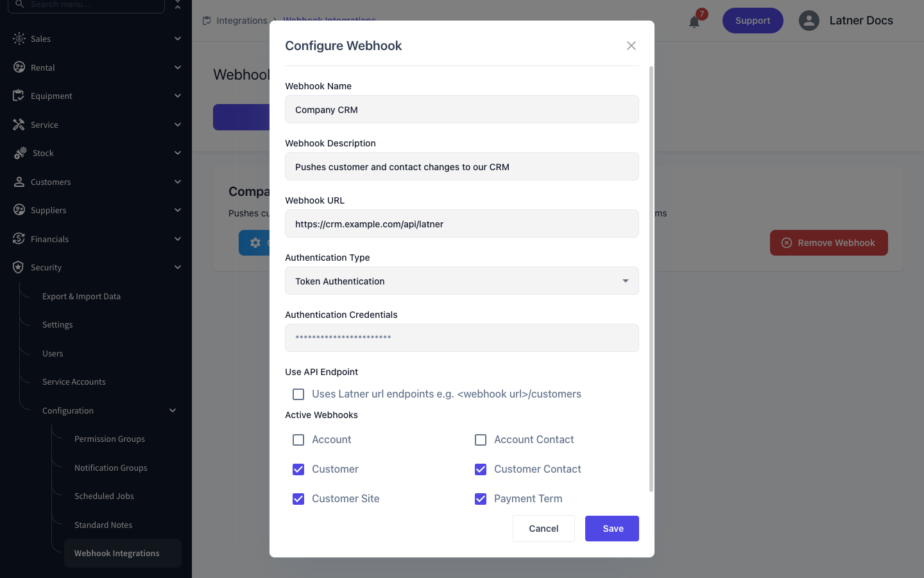
Task: Click the Support button
Action: point(753,21)
